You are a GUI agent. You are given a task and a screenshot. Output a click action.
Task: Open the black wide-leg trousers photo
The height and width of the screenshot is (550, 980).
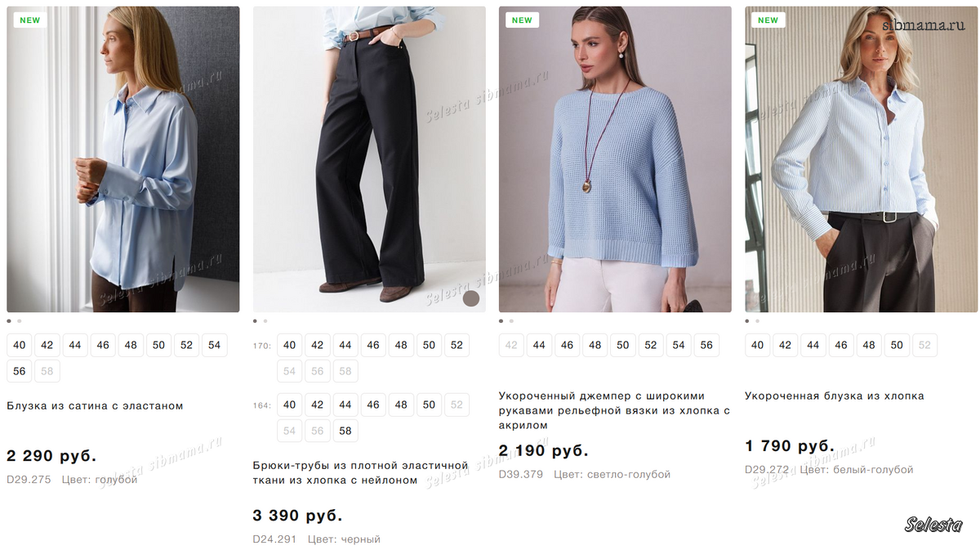(369, 159)
